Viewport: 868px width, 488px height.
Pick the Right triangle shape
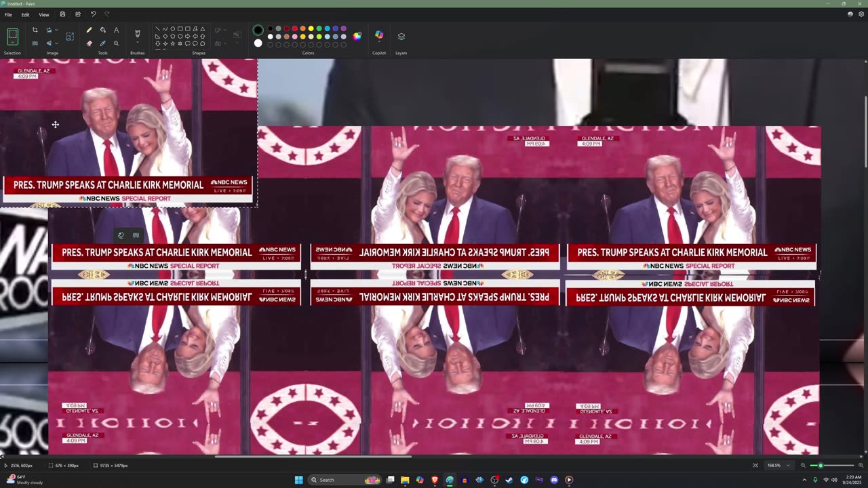[x=157, y=37]
